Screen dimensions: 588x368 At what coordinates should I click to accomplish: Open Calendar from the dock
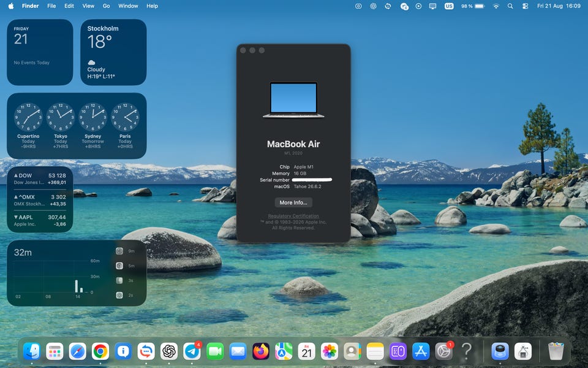pos(306,351)
